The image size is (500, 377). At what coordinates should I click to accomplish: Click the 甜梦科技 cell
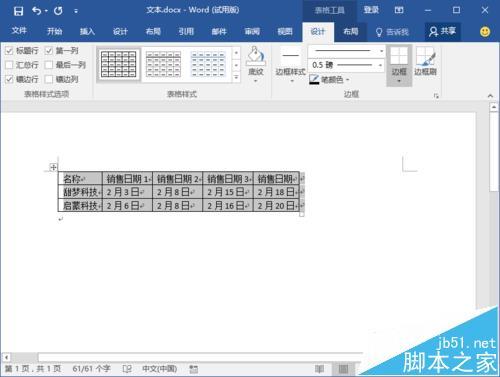click(80, 192)
